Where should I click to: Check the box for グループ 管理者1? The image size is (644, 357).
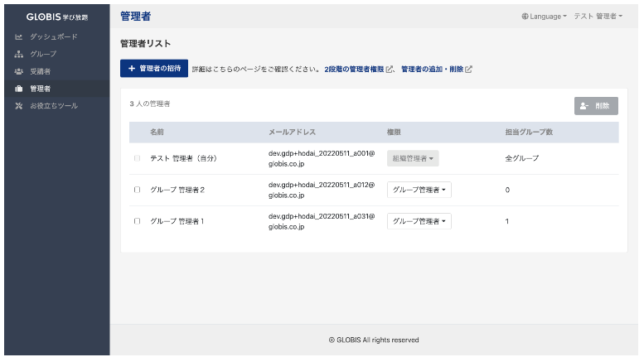[137, 221]
